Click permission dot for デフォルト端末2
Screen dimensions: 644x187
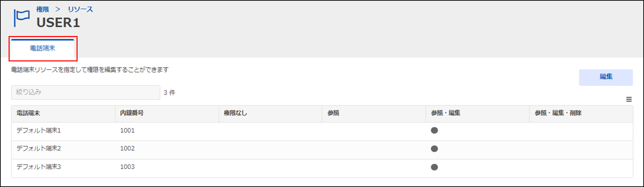tap(434, 149)
